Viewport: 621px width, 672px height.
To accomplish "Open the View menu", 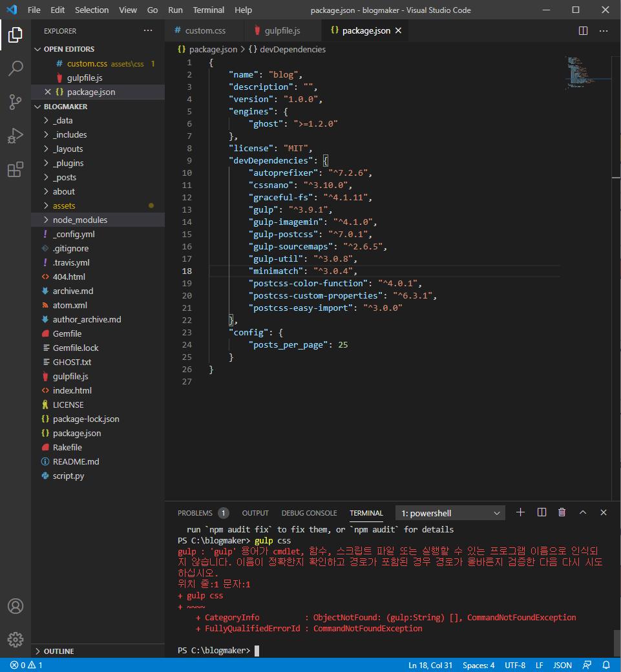I will [128, 10].
